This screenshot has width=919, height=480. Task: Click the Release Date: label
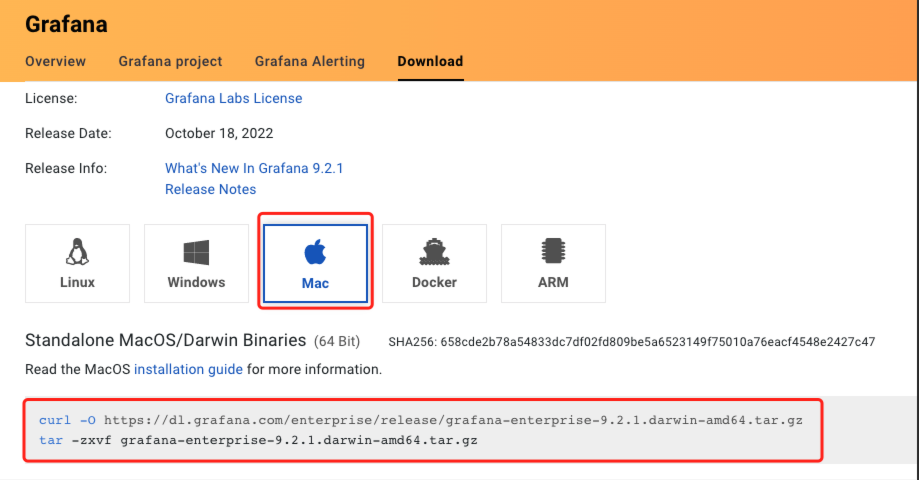tap(68, 134)
